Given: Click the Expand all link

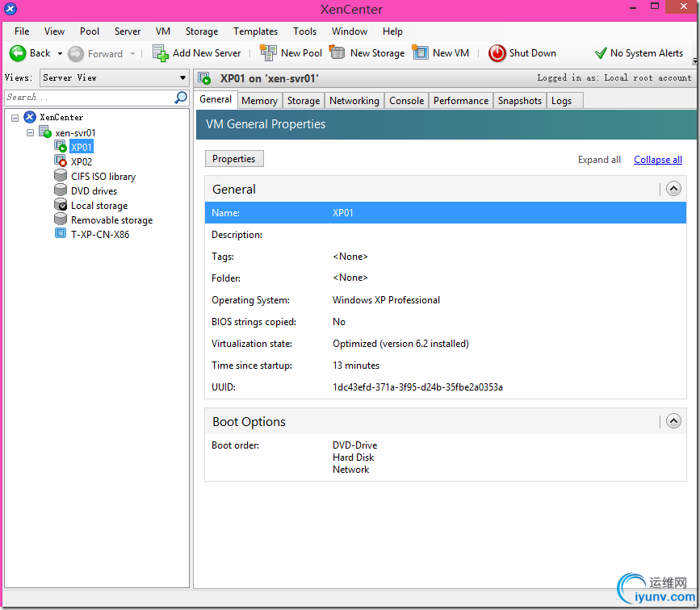Looking at the screenshot, I should 598,159.
